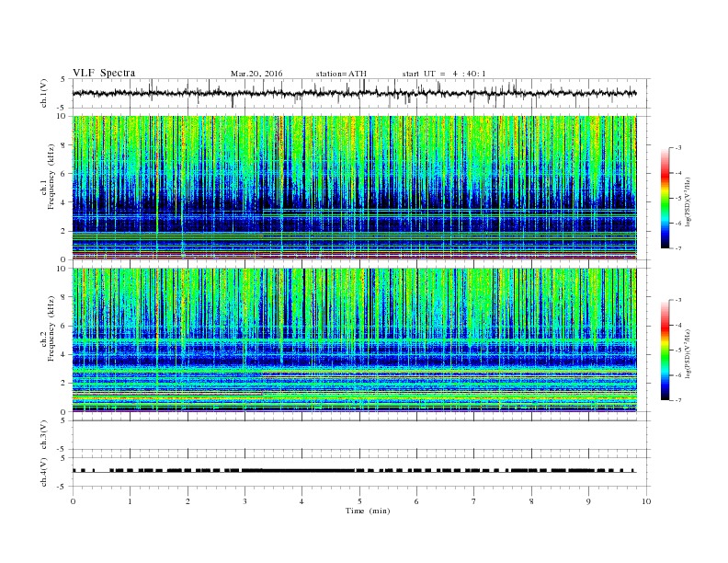Click the "ch.4(V)" axis label
Image resolution: width=728 pixels, height=563 pixels.
tap(44, 473)
